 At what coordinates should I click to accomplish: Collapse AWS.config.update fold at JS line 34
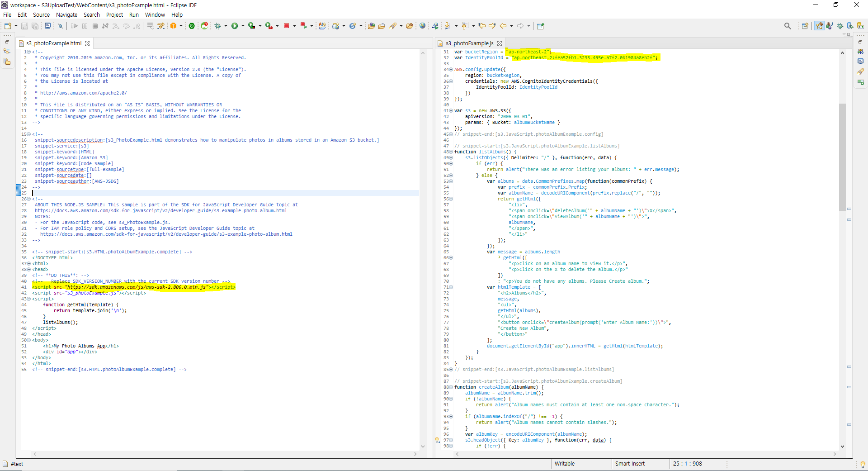451,69
